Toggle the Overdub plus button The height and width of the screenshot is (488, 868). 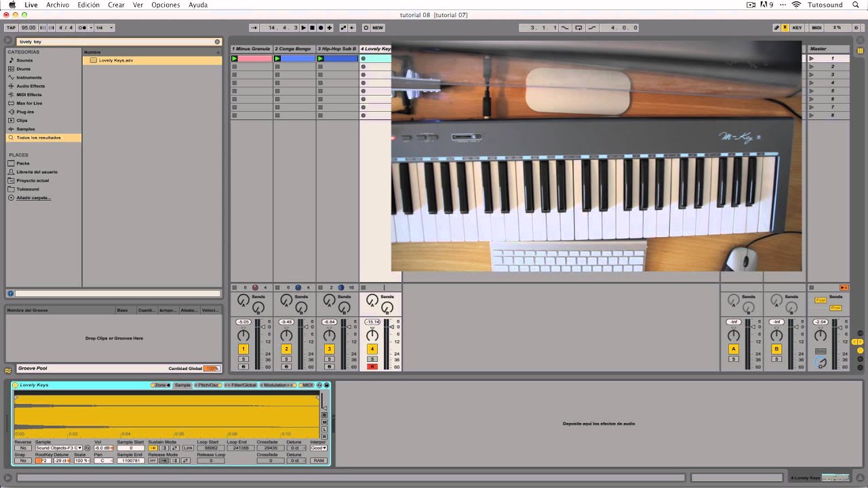pos(330,28)
